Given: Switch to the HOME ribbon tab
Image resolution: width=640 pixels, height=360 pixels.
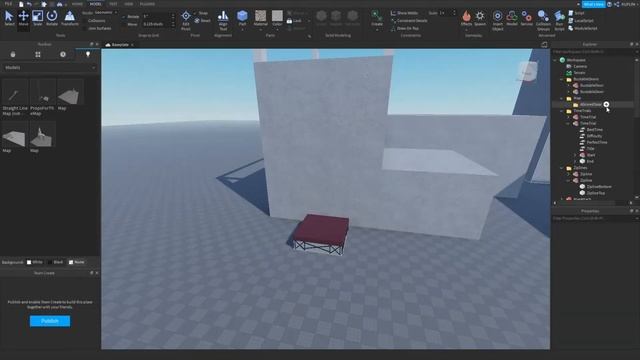Looking at the screenshot, I should tap(77, 4).
